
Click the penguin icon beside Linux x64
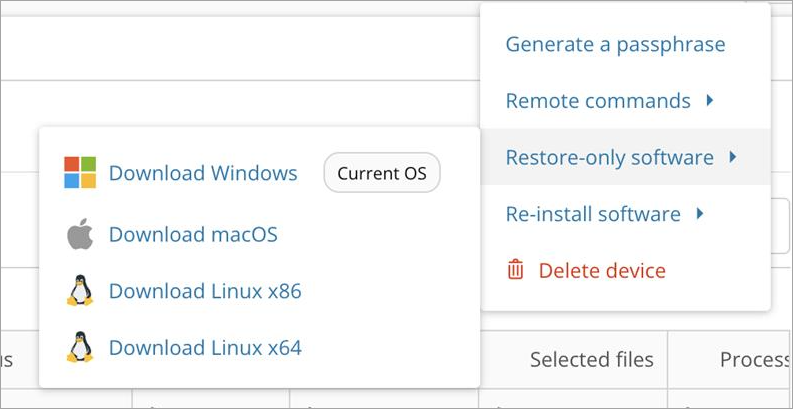pyautogui.click(x=80, y=347)
